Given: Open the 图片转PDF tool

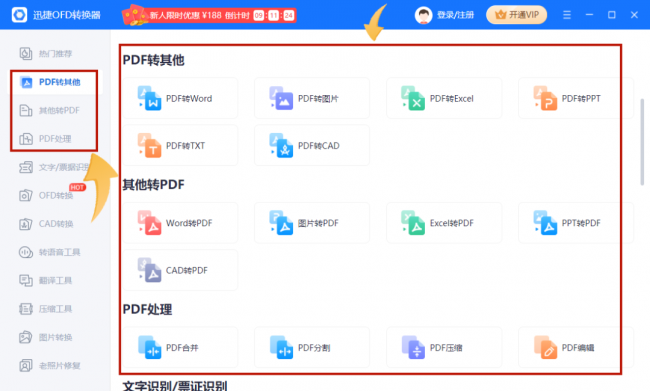Looking at the screenshot, I should [312, 223].
